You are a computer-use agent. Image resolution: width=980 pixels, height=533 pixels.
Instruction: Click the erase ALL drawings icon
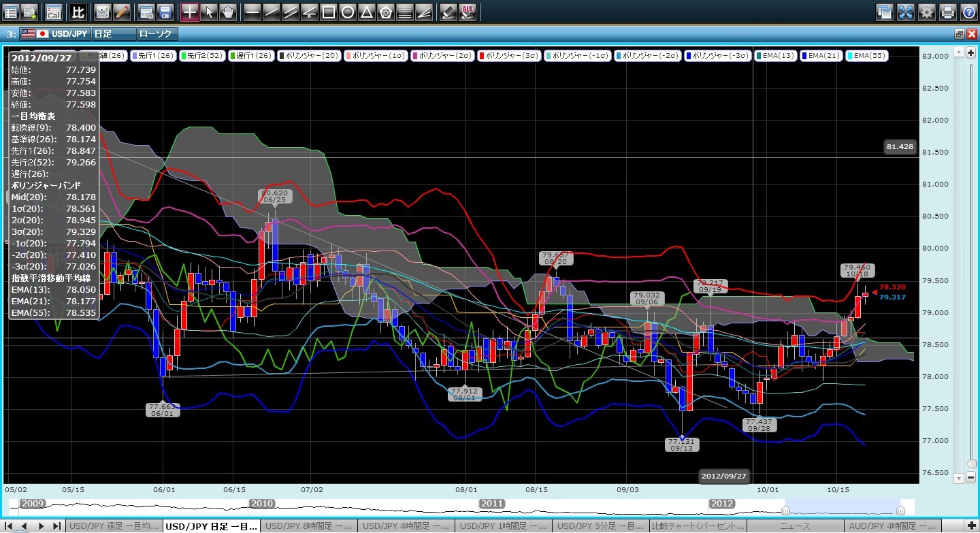(468, 12)
